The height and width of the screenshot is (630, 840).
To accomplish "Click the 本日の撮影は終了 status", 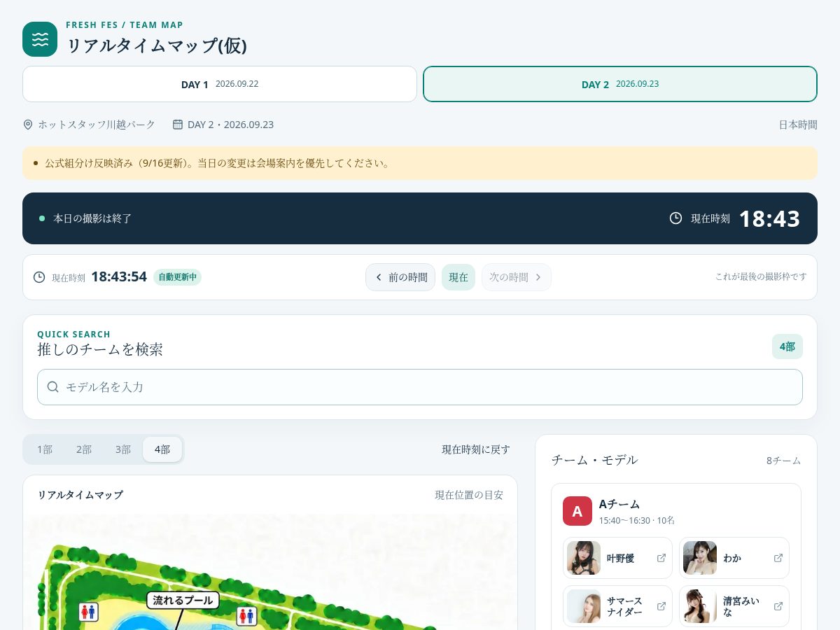I will [92, 218].
